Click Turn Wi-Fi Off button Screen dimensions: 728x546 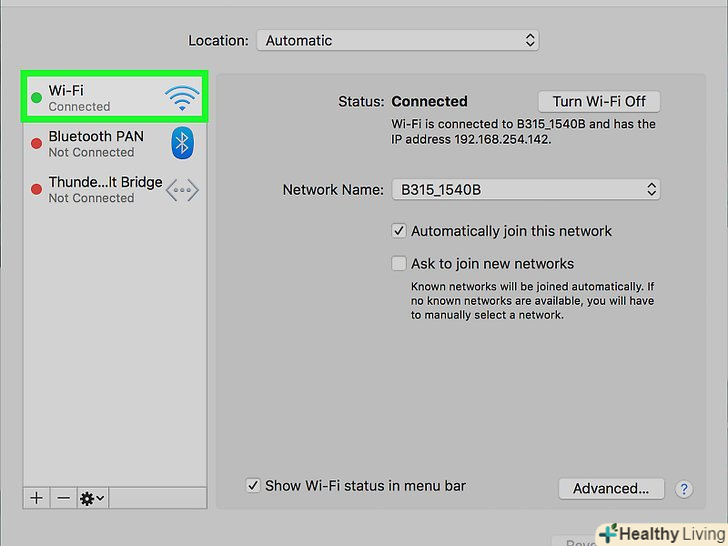click(599, 101)
